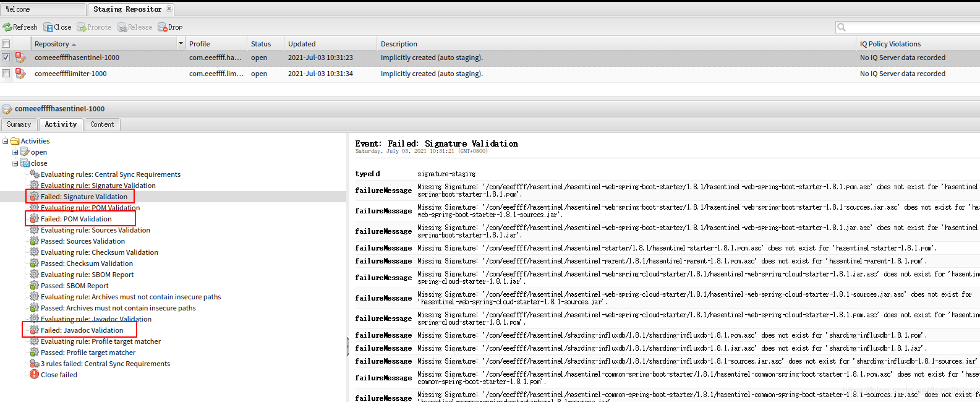Click the comeeeffffllimiter-1000 repository row icon
The width and height of the screenshot is (980, 402).
(20, 74)
